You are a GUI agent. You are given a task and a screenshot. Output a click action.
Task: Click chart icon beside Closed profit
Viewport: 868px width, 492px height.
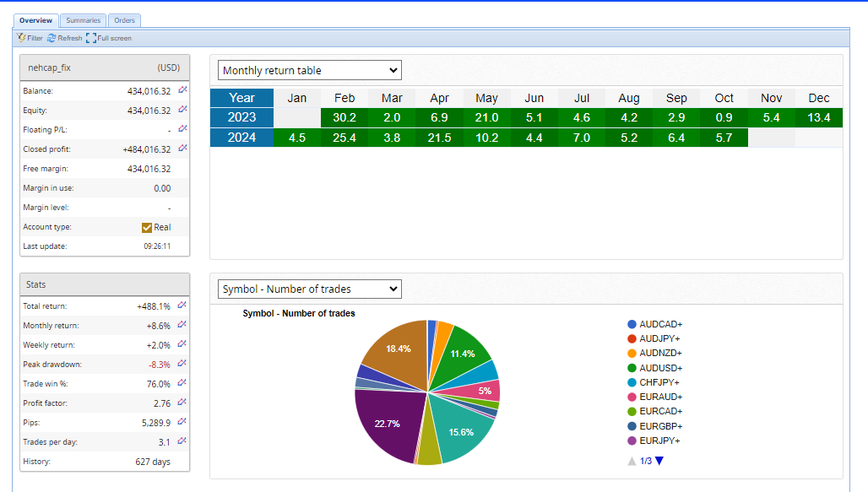(x=182, y=149)
